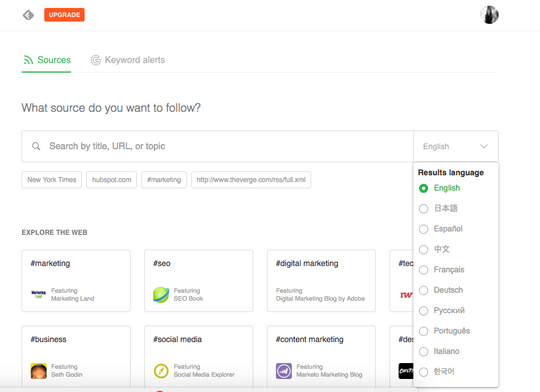This screenshot has height=392, width=540.
Task: Click the Sources RSS icon
Action: [28, 60]
